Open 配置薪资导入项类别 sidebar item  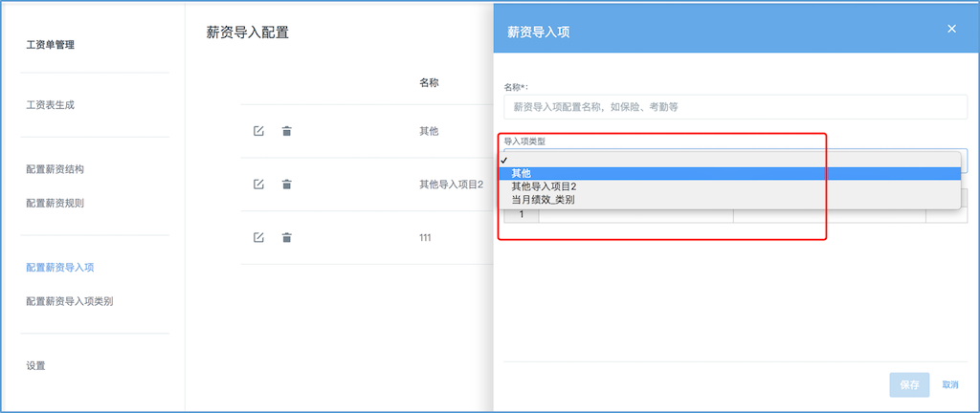69,301
